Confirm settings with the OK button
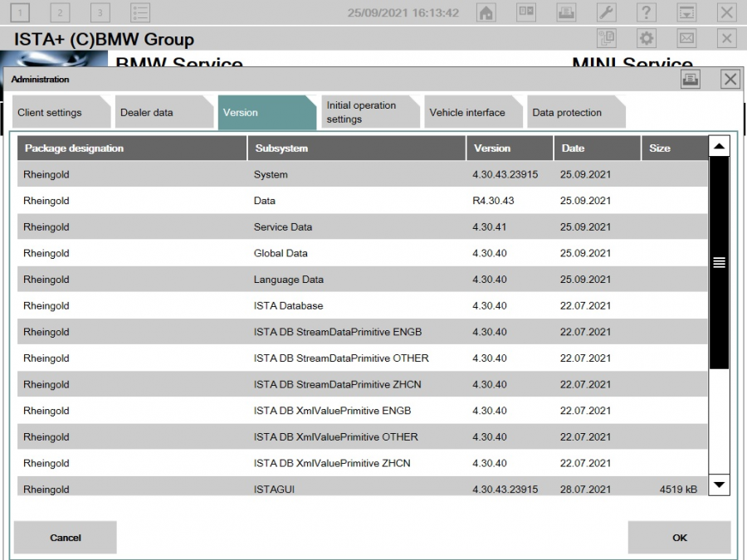This screenshot has height=560, width=747. click(678, 538)
